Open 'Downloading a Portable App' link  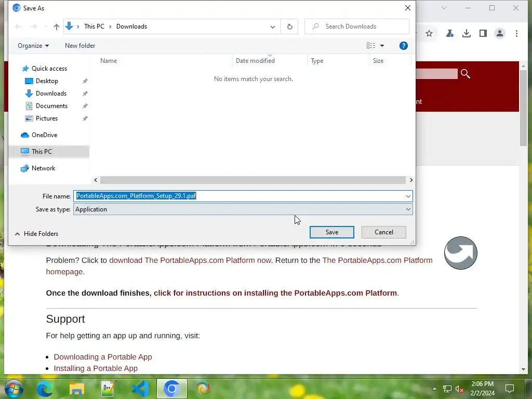pos(103,357)
